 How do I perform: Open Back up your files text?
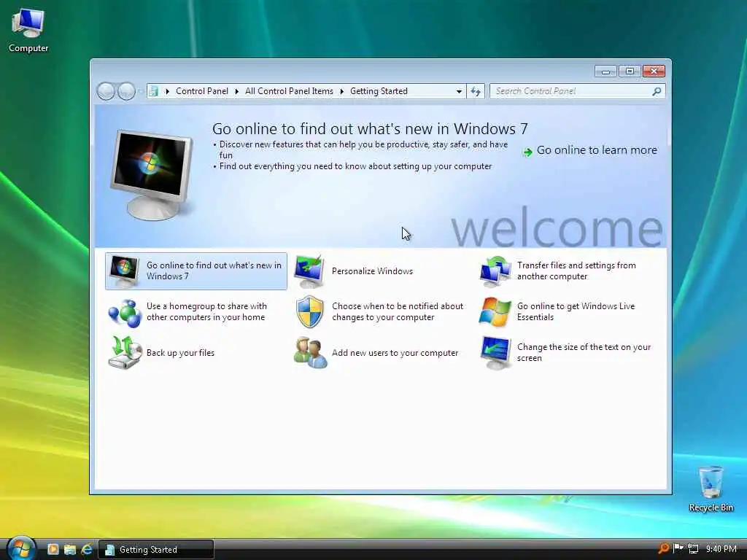click(x=180, y=353)
